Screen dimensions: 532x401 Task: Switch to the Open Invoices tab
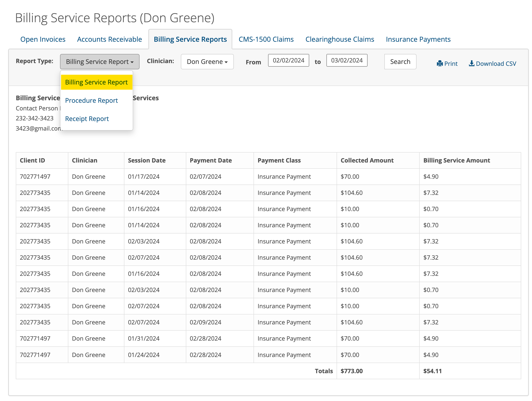coord(43,39)
